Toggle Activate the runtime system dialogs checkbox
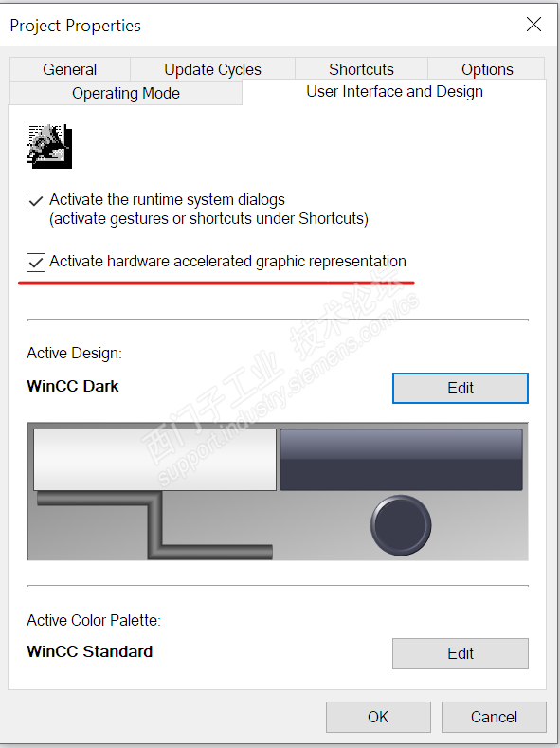This screenshot has width=560, height=748. [x=36, y=201]
